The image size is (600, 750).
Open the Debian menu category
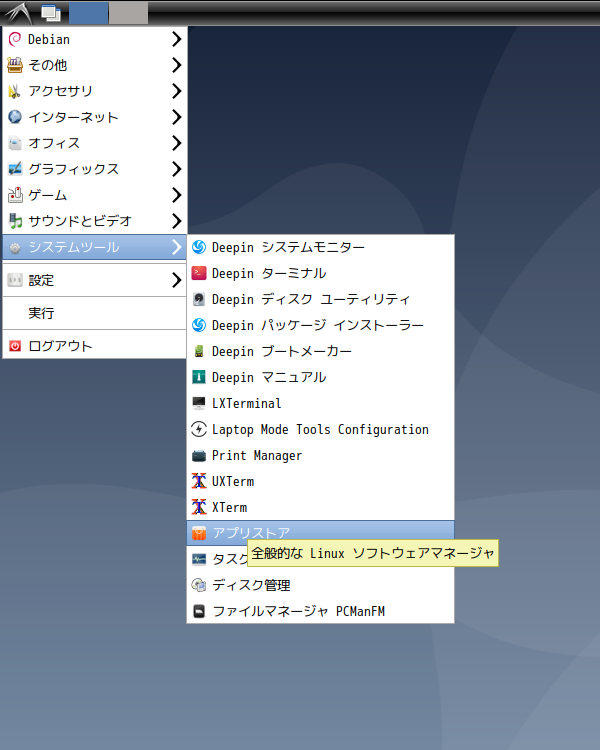coord(95,39)
